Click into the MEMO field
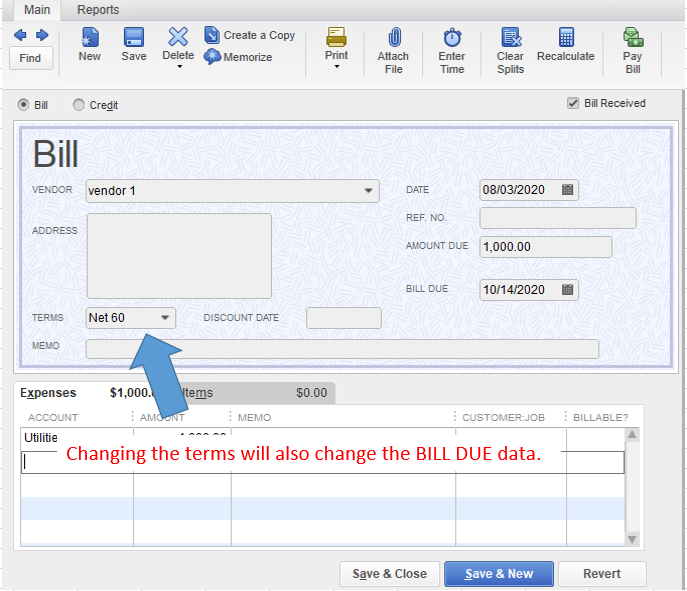The width and height of the screenshot is (687, 591). 342,349
